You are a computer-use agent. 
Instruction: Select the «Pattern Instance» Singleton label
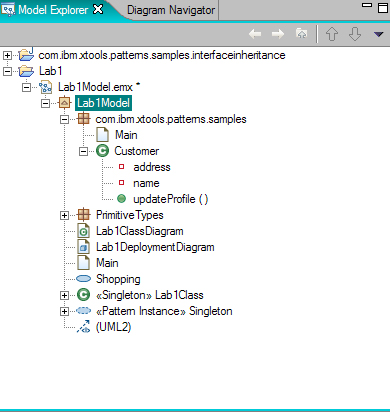coord(164,311)
